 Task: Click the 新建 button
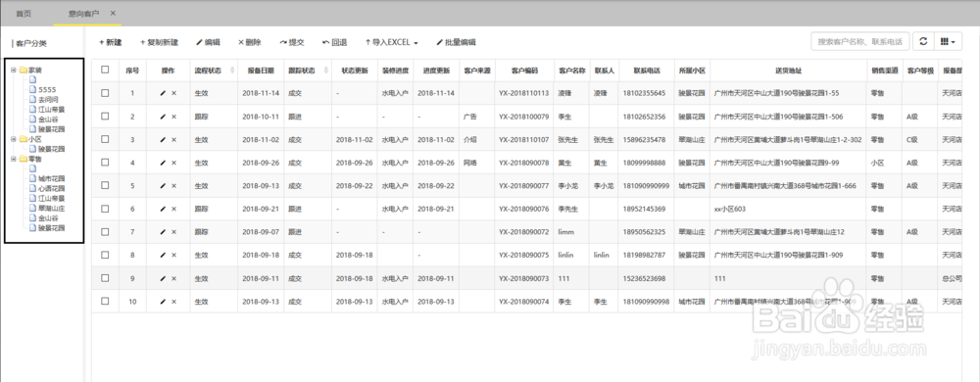[x=111, y=42]
